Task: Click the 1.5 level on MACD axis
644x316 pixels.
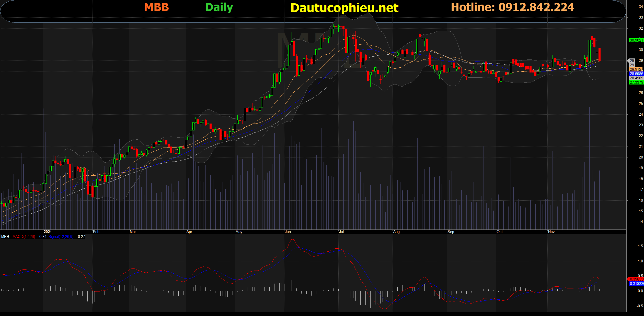Action: [640, 246]
